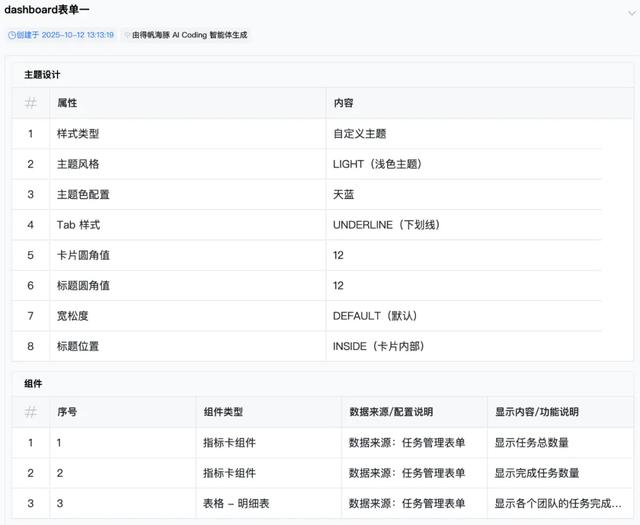
Task: Click the 内容 column header
Action: (x=343, y=103)
